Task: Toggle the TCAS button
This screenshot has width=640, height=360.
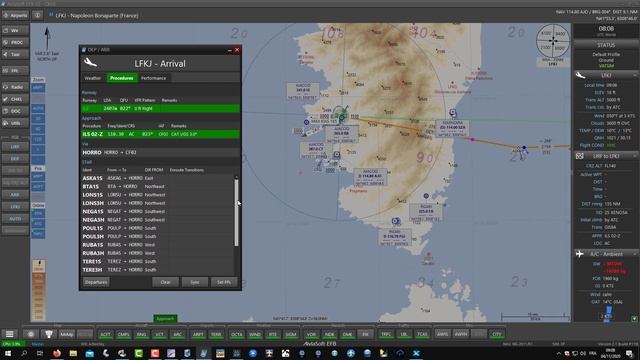Action: click(422, 334)
